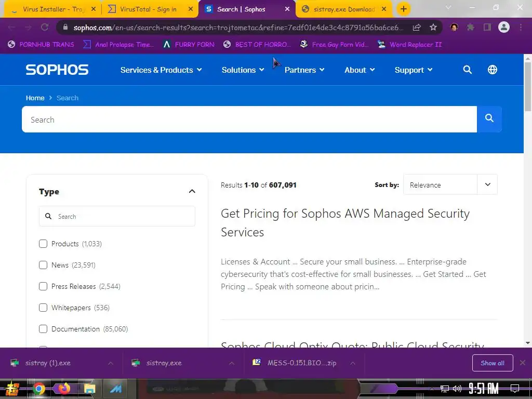The height and width of the screenshot is (399, 532).
Task: Open the globe language selector
Action: tap(493, 70)
